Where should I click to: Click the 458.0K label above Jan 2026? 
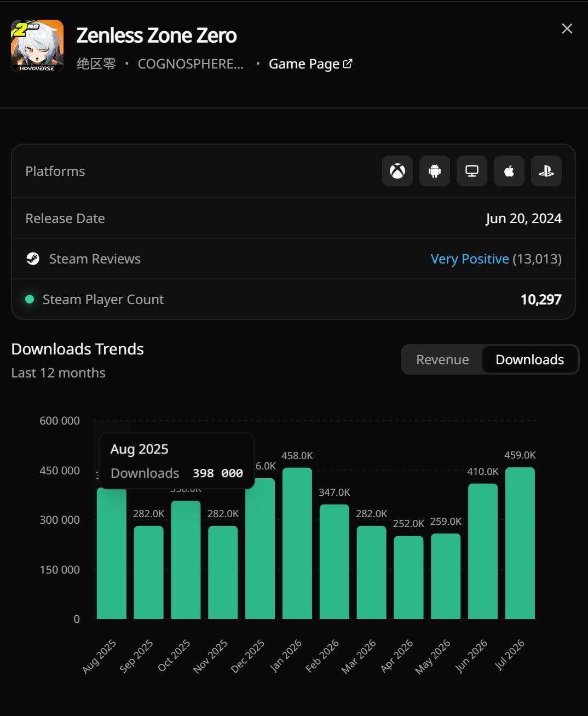297,456
